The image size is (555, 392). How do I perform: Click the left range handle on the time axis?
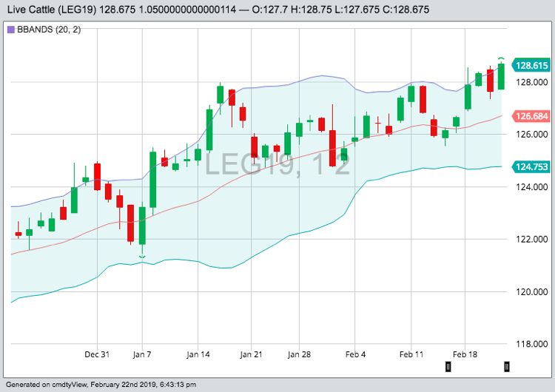448,366
